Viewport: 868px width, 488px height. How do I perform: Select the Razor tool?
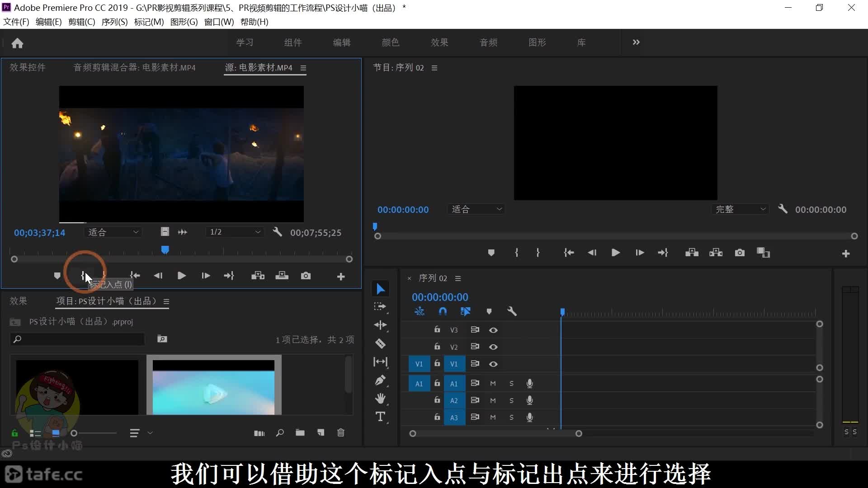(x=381, y=344)
